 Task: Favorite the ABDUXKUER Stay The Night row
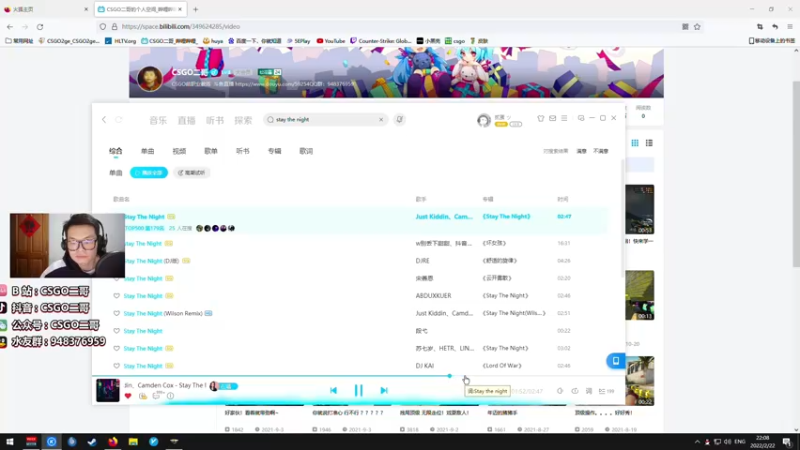pyautogui.click(x=116, y=296)
